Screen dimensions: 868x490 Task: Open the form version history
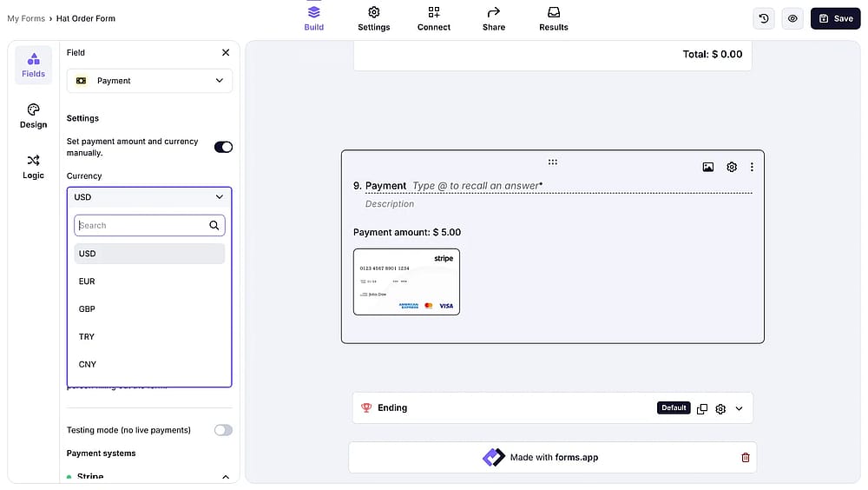click(763, 18)
